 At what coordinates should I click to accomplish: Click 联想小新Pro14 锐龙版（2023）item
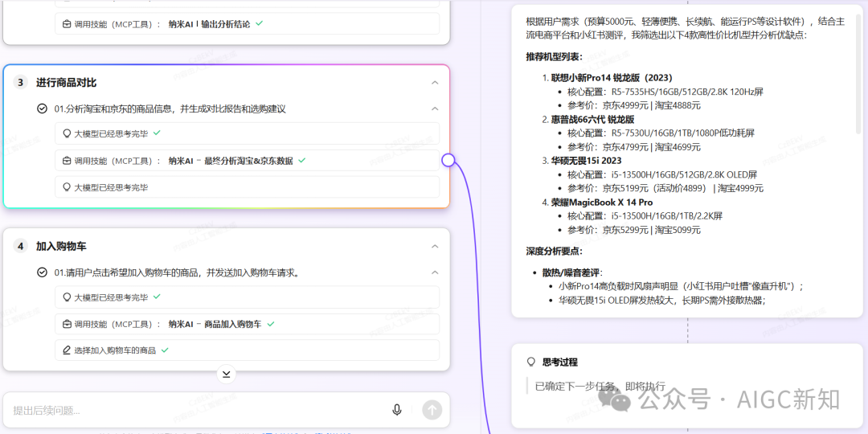click(612, 77)
